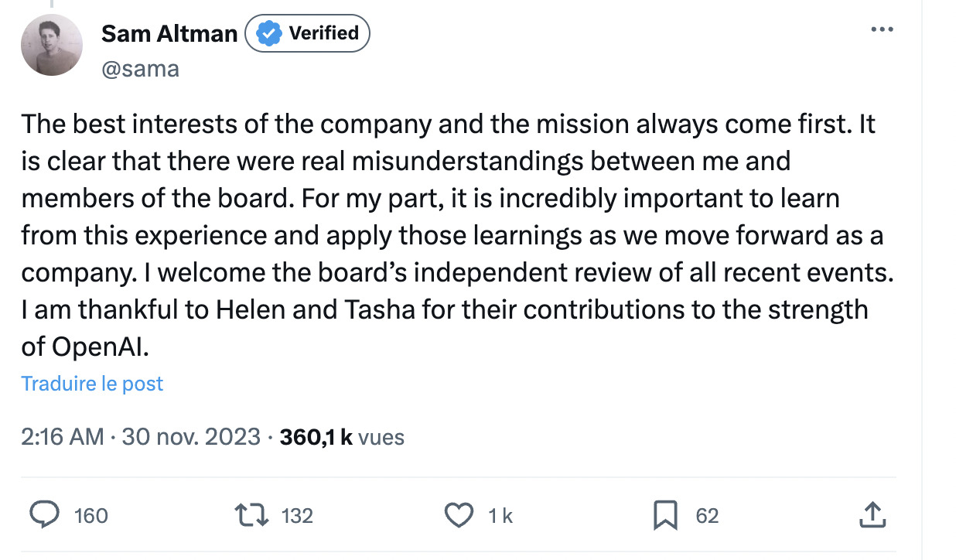Click the Traduire le post link
Image resolution: width=956 pixels, height=560 pixels.
(x=92, y=384)
